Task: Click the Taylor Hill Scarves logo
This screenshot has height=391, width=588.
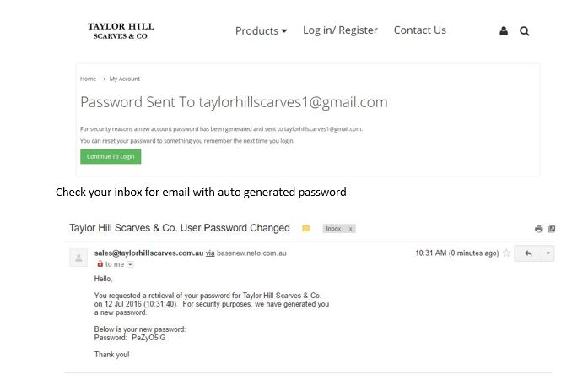Action: [x=121, y=30]
